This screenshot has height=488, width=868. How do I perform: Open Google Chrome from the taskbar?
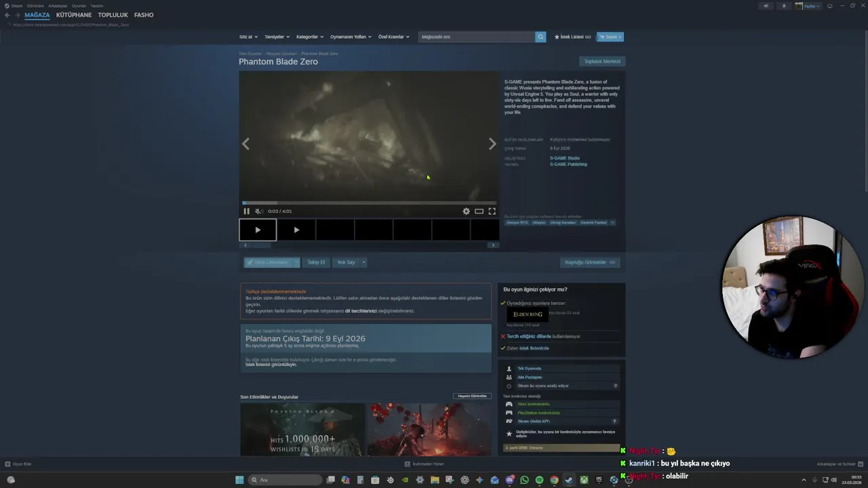[x=554, y=480]
